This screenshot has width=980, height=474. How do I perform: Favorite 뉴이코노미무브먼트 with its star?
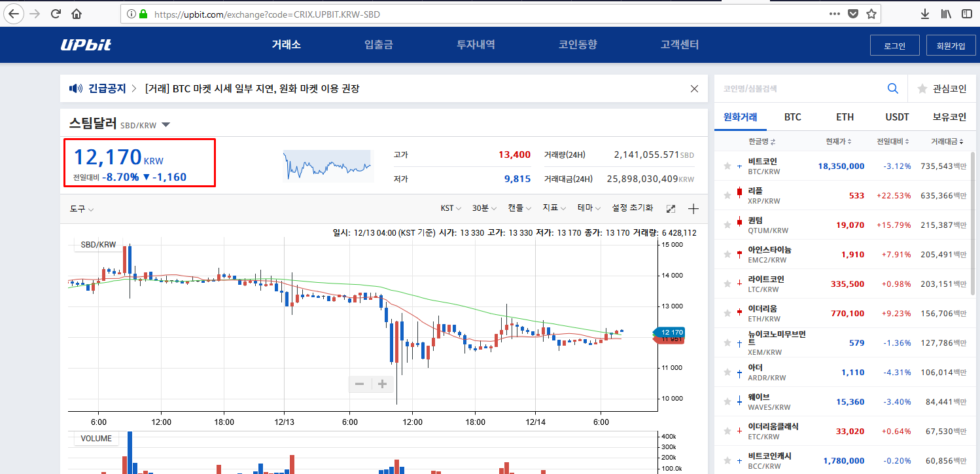click(x=727, y=343)
